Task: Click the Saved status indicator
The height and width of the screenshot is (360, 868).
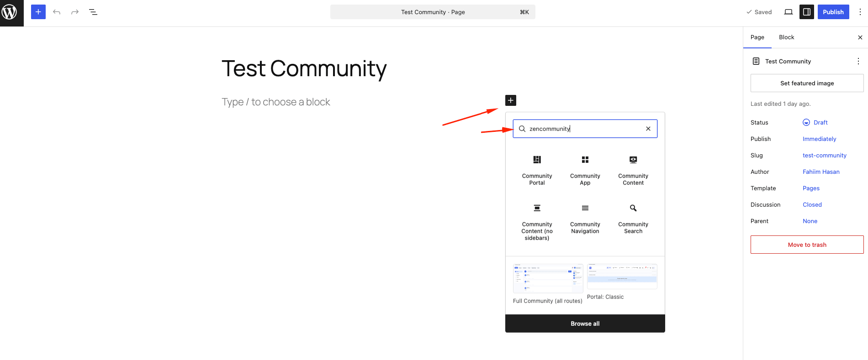Action: (x=759, y=12)
